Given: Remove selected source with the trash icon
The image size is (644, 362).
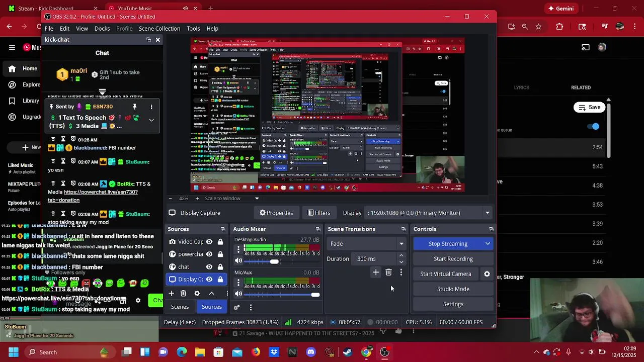Looking at the screenshot, I should coord(184,293).
